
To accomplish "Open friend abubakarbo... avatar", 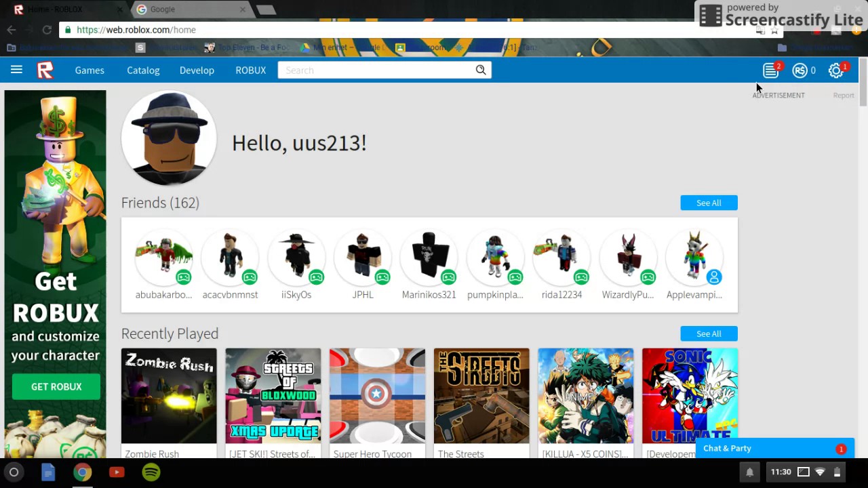I will click(x=163, y=258).
